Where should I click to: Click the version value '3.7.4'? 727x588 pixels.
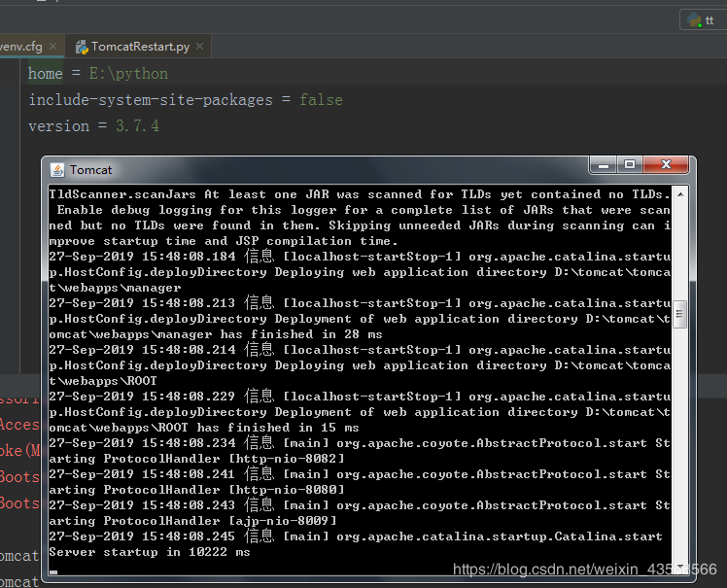pyautogui.click(x=137, y=125)
